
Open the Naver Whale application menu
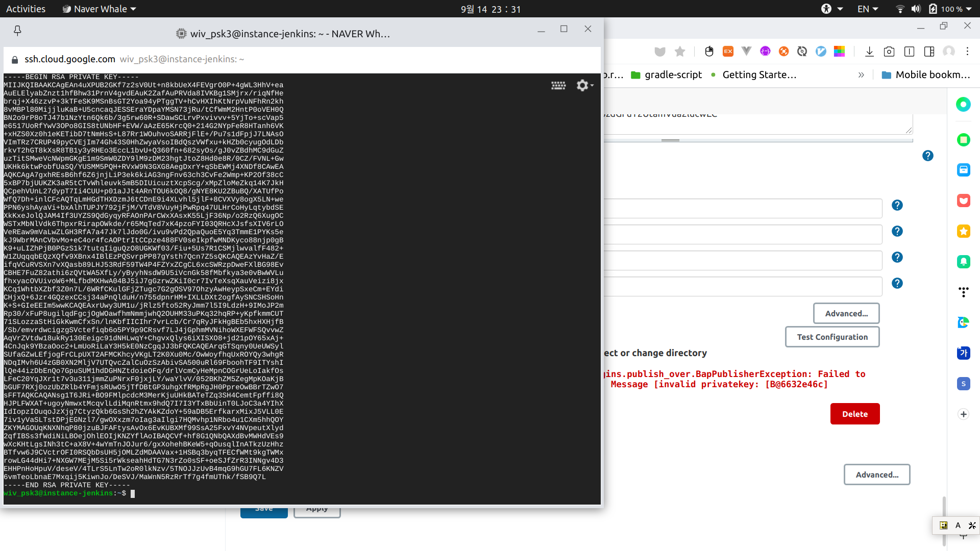100,9
